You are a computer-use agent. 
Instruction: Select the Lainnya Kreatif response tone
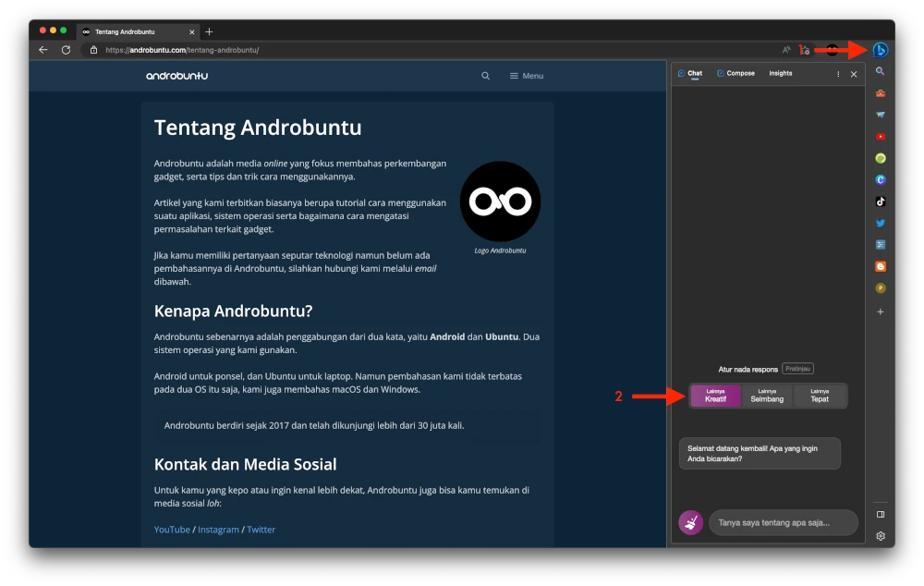[716, 396]
